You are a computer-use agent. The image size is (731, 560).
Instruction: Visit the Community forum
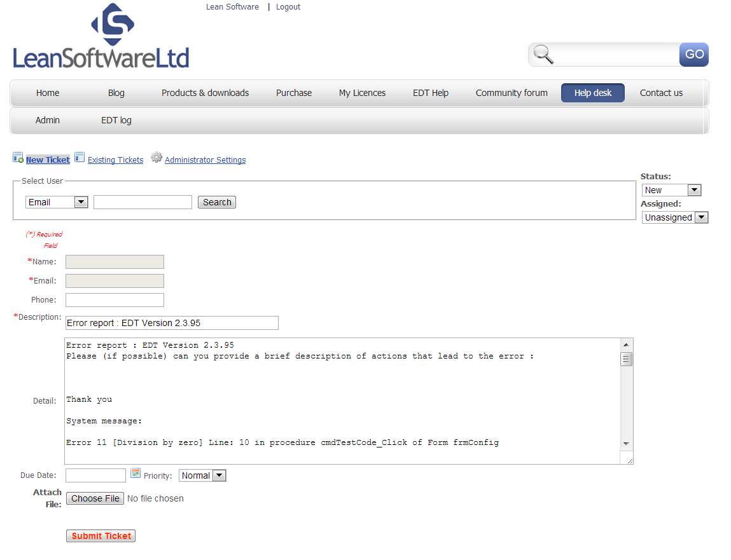[512, 93]
